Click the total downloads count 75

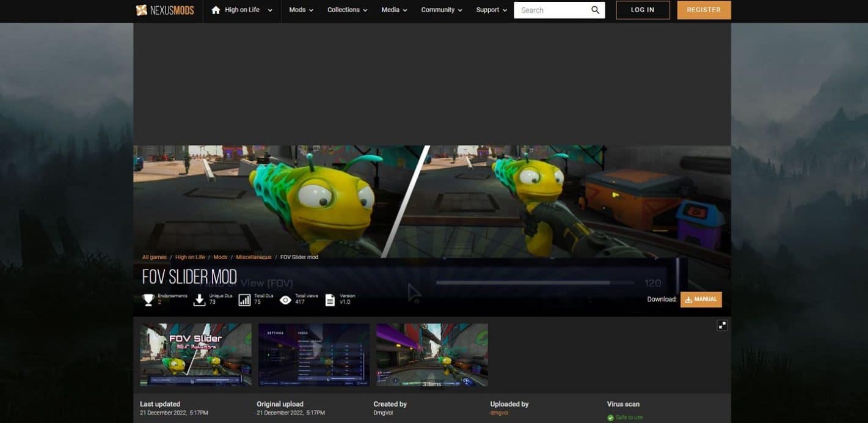click(257, 302)
